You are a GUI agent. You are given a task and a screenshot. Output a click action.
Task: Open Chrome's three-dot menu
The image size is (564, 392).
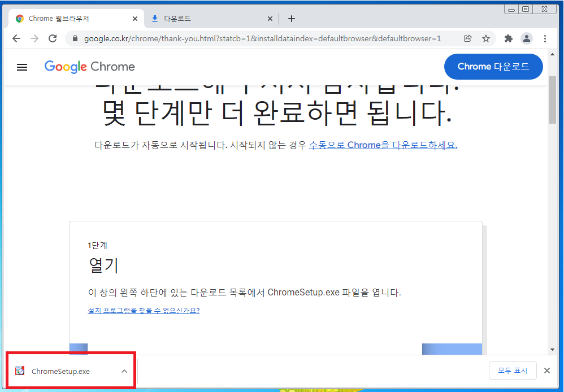pos(545,38)
